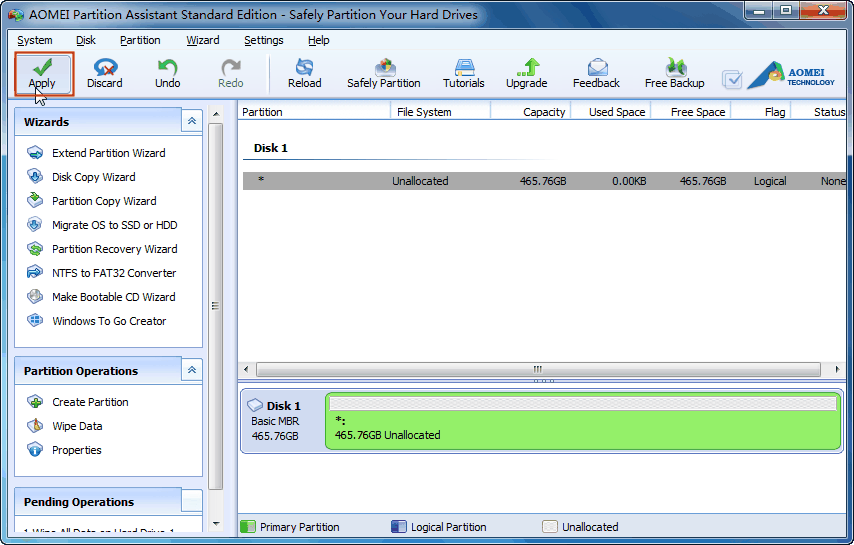Image resolution: width=854 pixels, height=545 pixels.
Task: Sort by Used Space column header
Action: click(611, 112)
